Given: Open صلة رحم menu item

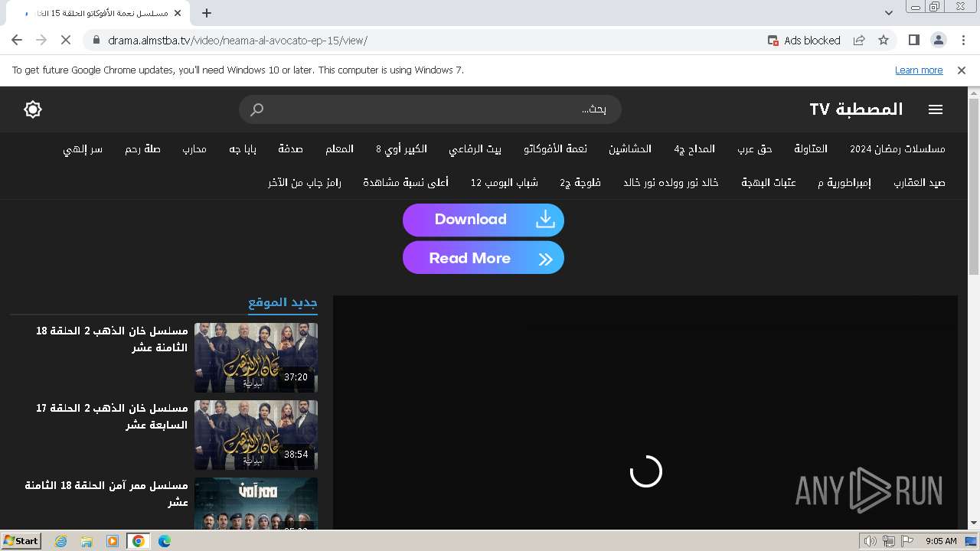Looking at the screenshot, I should point(143,149).
